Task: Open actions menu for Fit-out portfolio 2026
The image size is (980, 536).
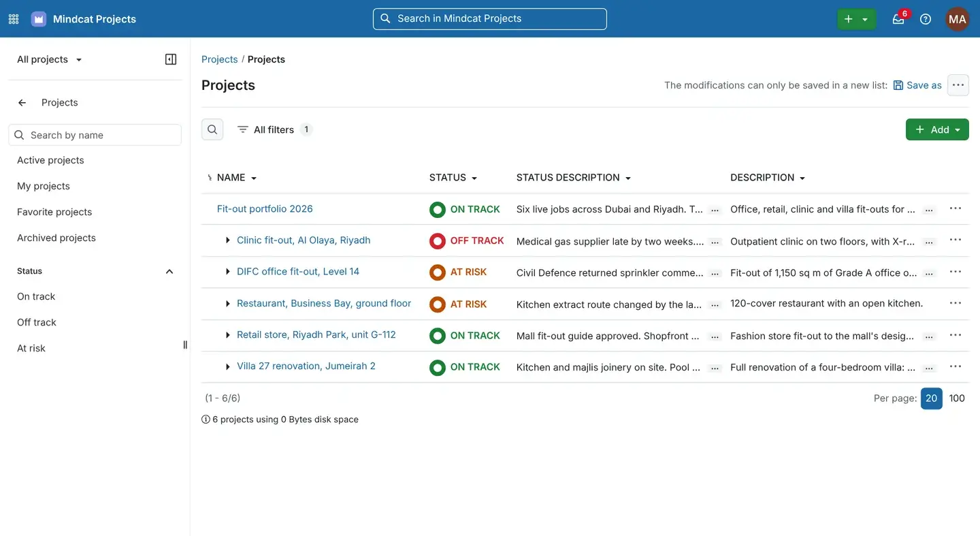Action: point(955,208)
